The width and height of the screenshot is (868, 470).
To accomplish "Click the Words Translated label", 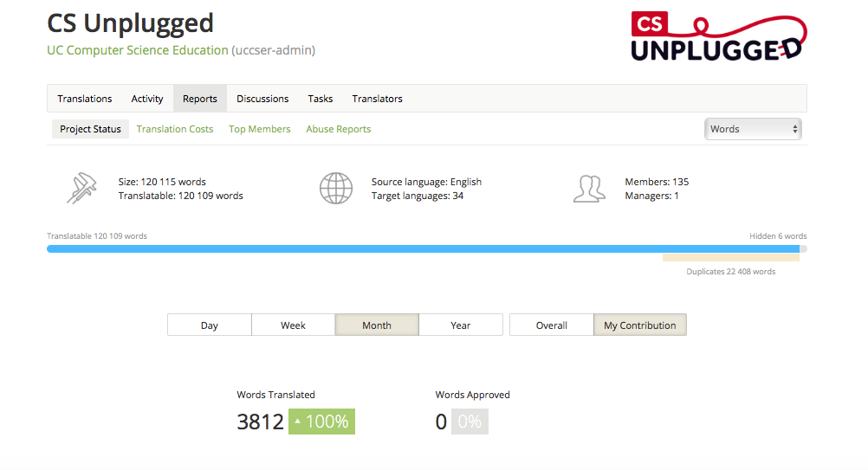I will tap(275, 394).
